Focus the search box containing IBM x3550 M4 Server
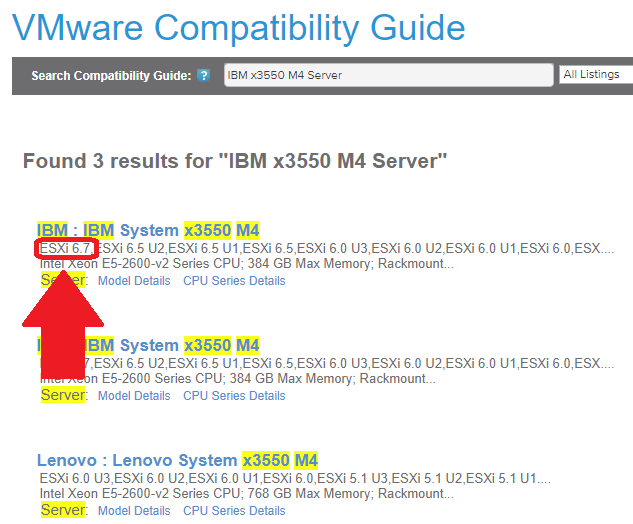 pos(388,75)
